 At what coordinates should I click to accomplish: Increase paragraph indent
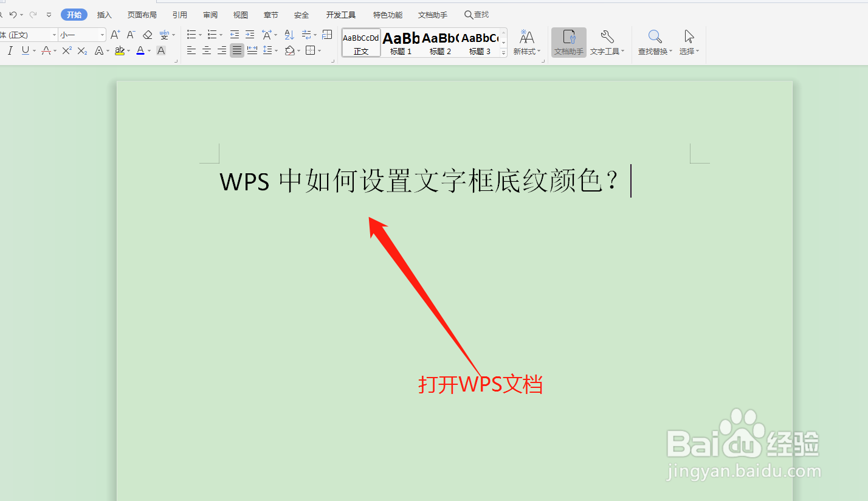(250, 35)
